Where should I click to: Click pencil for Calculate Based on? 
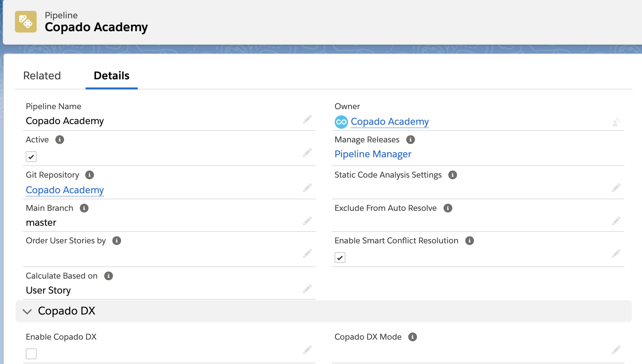pos(307,289)
